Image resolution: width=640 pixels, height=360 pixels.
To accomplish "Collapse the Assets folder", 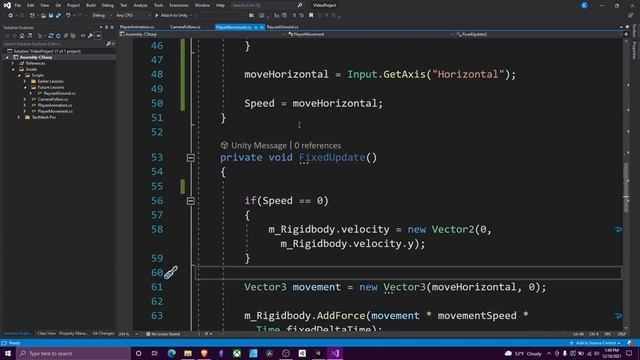I will coord(13,69).
